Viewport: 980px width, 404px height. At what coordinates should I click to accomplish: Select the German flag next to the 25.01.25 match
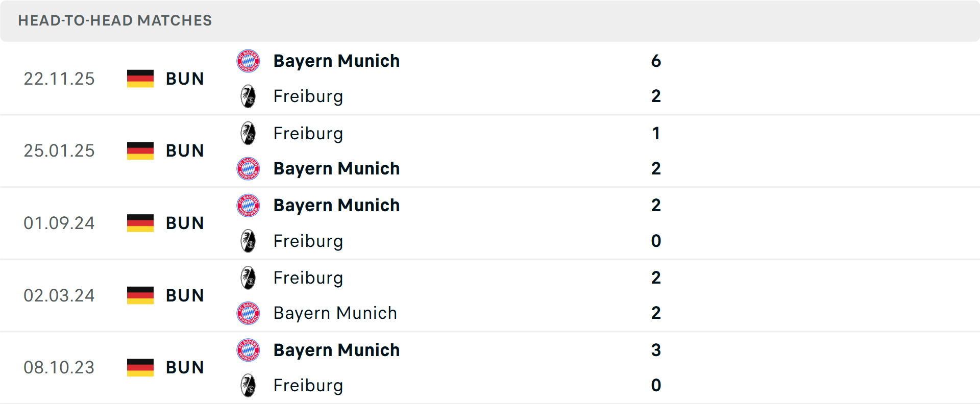click(140, 150)
